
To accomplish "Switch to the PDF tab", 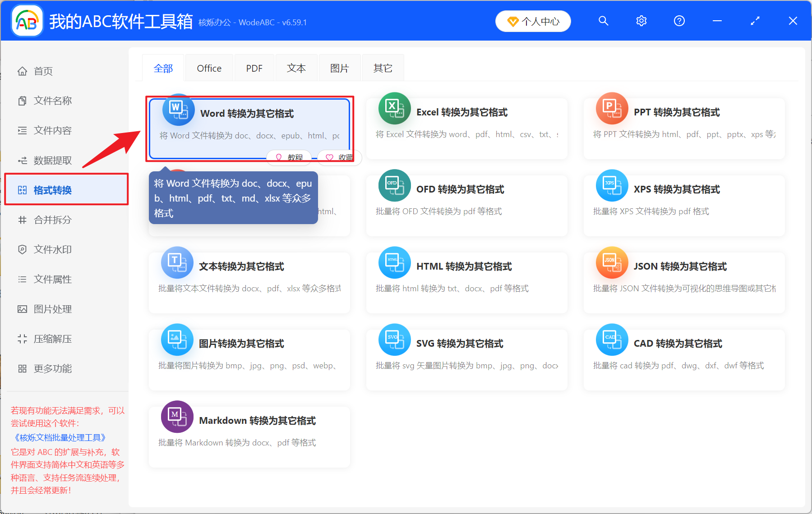I will click(x=254, y=68).
